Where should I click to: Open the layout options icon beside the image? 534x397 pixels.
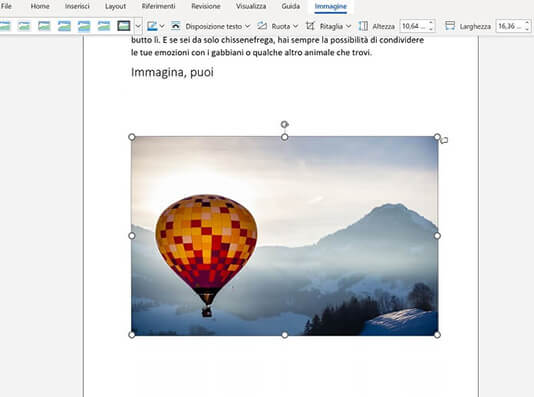[444, 140]
